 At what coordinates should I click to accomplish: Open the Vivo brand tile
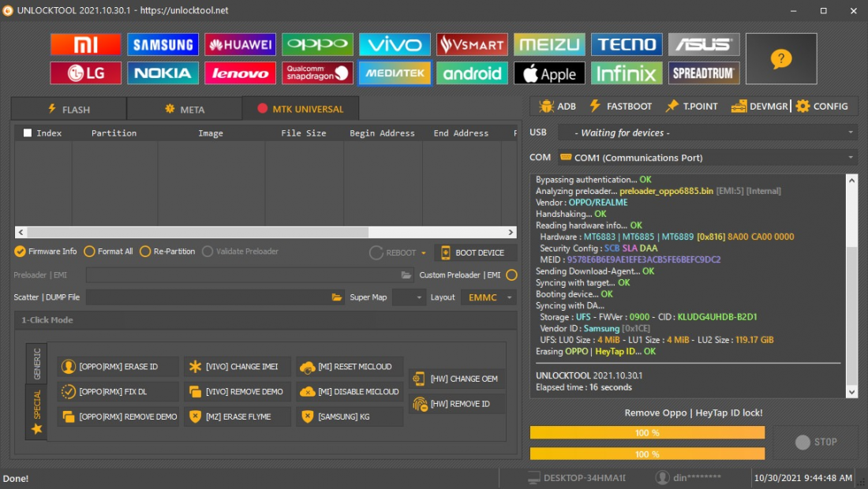pos(395,44)
